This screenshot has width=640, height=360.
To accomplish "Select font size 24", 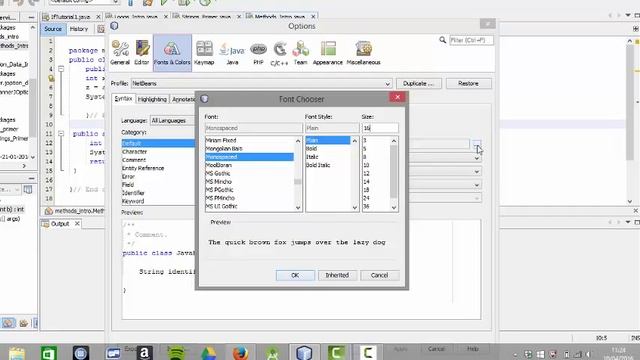I will click(x=376, y=198).
